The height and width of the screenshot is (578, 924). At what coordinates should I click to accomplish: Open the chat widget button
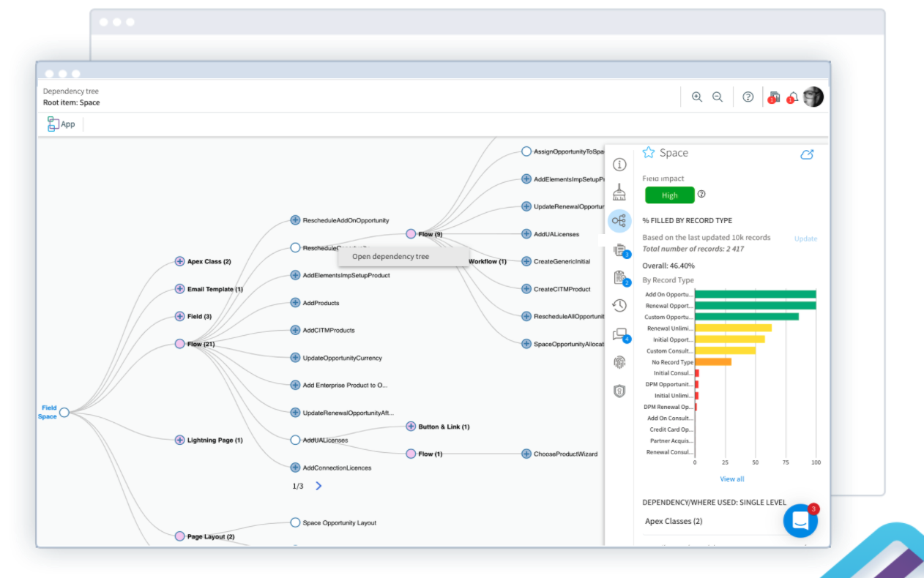(800, 521)
